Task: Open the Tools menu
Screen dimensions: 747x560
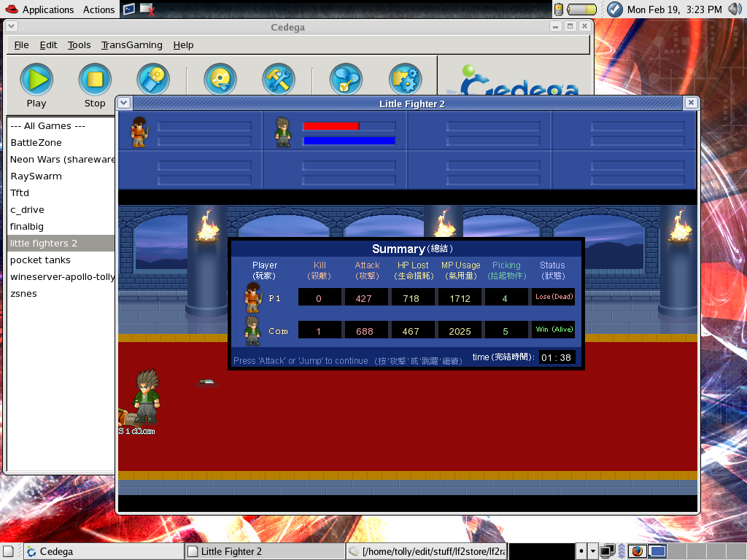Action: click(x=79, y=44)
